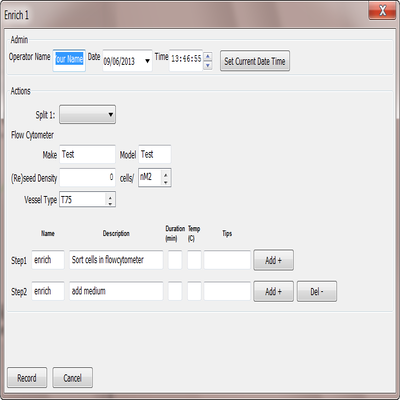
Task: Click Step2 Description 'add medium' field
Action: point(116,291)
